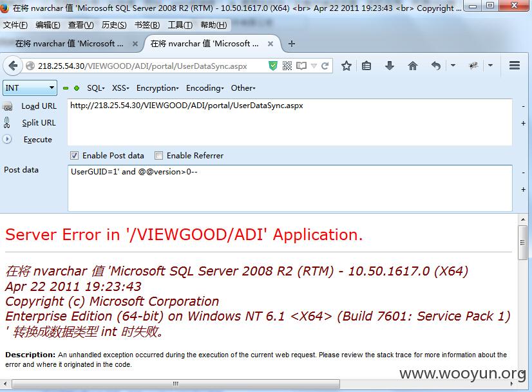Open address bar history dropdown arrow
The image size is (532, 392).
coord(314,66)
